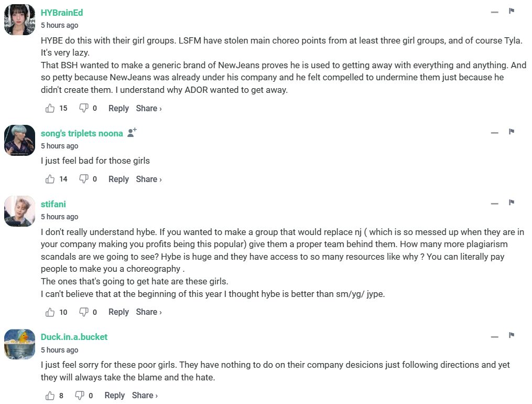Image resolution: width=532 pixels, height=404 pixels.
Task: Minimize stifani's comment
Action: coord(494,204)
